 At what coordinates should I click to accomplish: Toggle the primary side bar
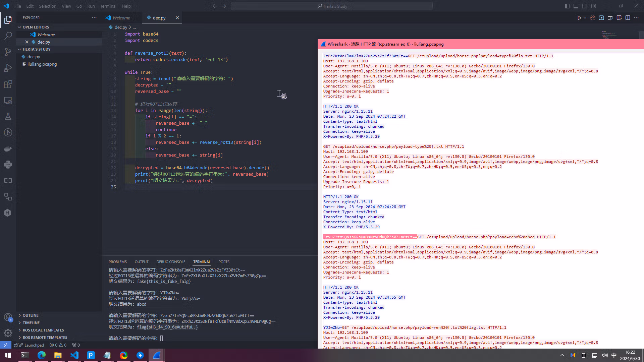(567, 6)
